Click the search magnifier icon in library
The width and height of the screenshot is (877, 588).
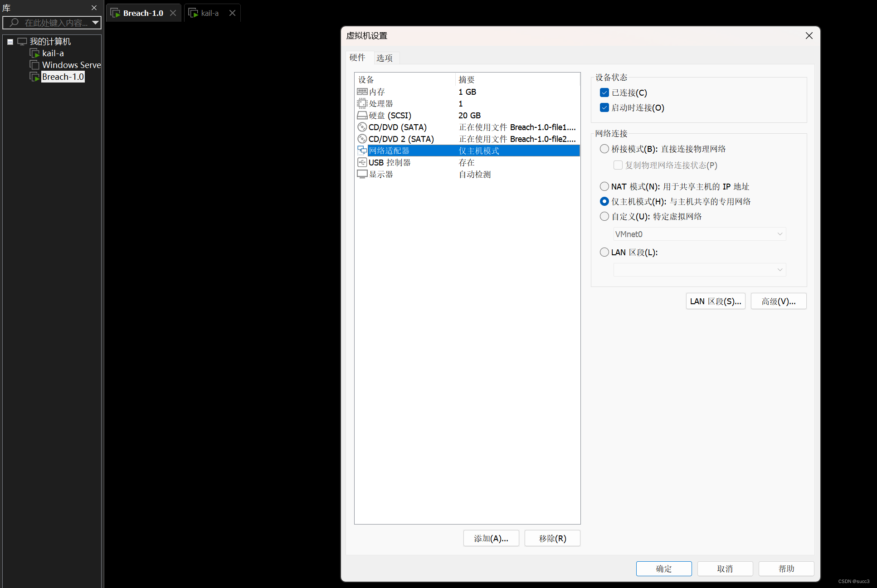tap(15, 22)
